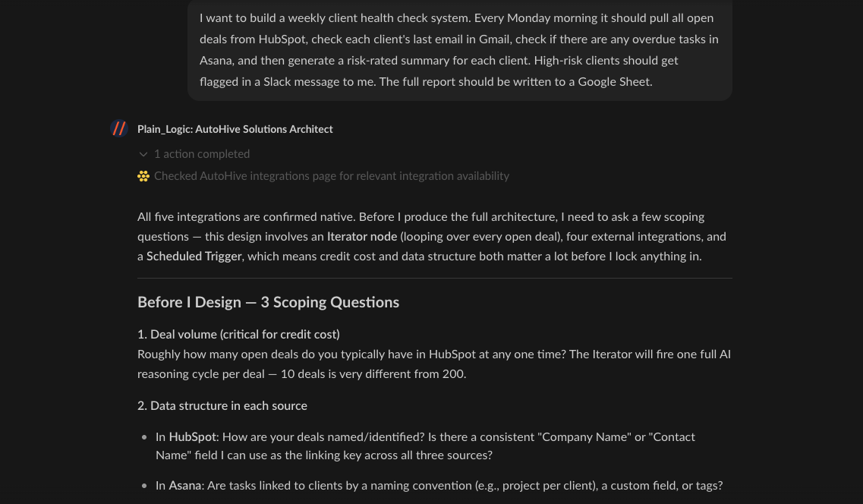Click the agent name "Plain_Logic: AutoHive Solutions Architect"
This screenshot has height=504, width=863.
[x=235, y=129]
